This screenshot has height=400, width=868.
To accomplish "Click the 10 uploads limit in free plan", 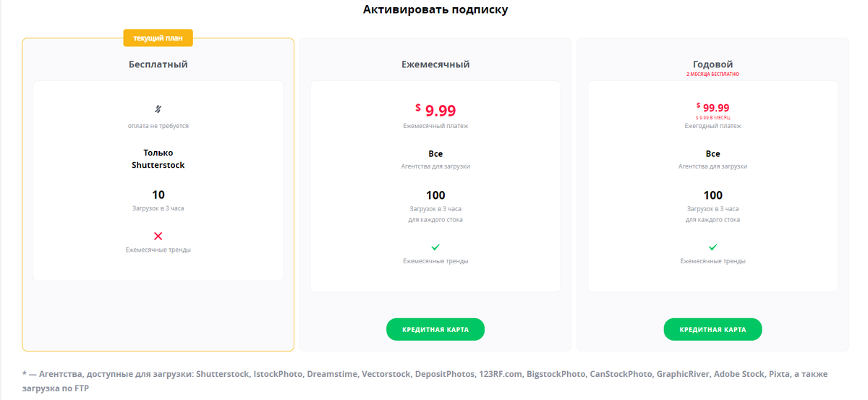I will point(158,195).
